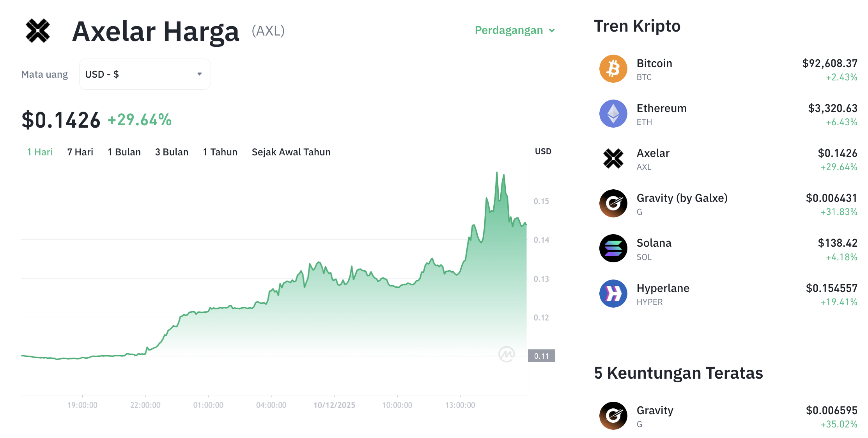Click the 0.11 price marker on the chart axis
This screenshot has width=868, height=438.
click(x=541, y=356)
